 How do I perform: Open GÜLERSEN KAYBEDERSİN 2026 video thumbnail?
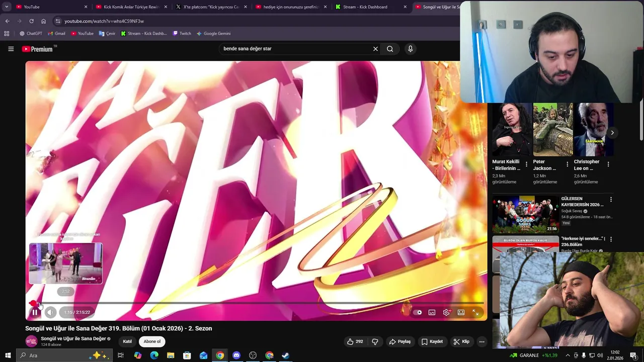pyautogui.click(x=525, y=214)
